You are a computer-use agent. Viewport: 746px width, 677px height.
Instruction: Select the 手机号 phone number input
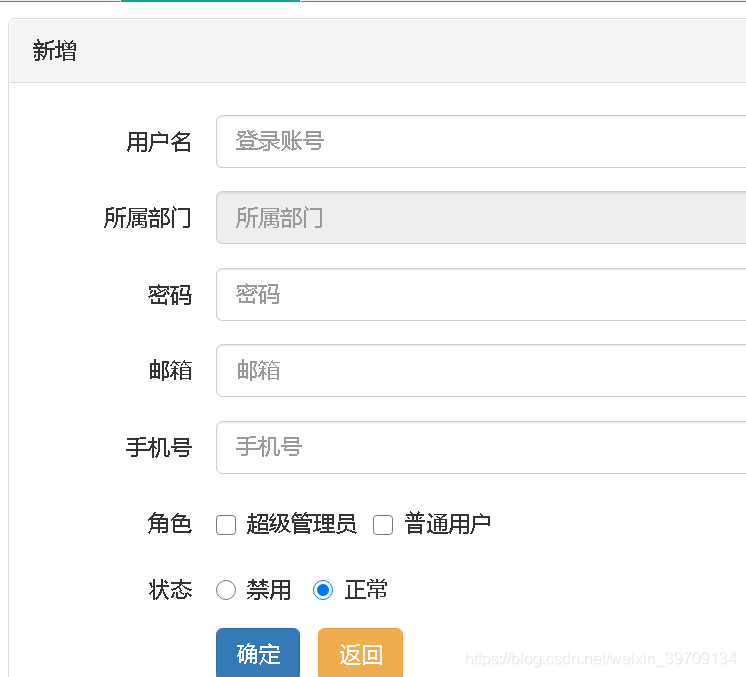click(480, 447)
